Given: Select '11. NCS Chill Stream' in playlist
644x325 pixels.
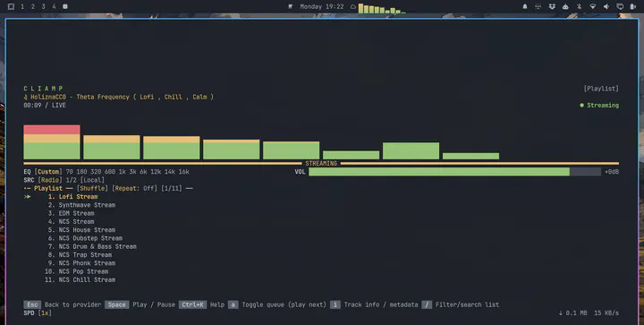Looking at the screenshot, I should coord(80,280).
